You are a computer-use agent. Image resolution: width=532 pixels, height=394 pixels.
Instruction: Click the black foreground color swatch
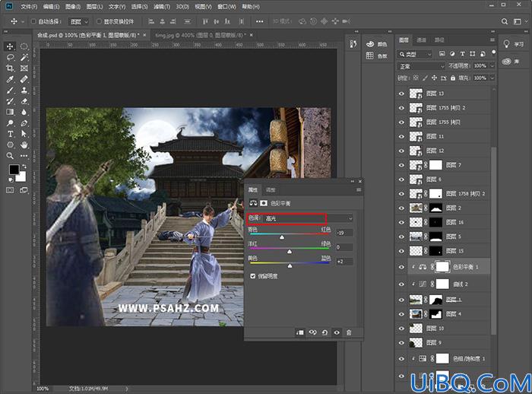click(x=14, y=169)
